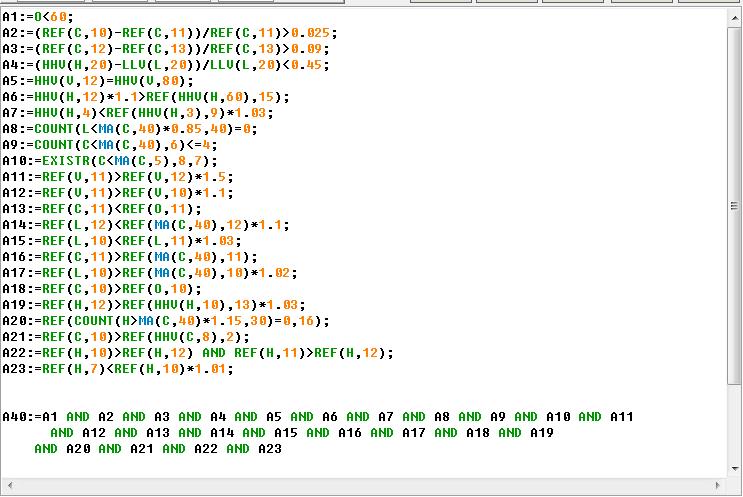Click the line starting 'A14:=REF(L,12)'

(146, 225)
